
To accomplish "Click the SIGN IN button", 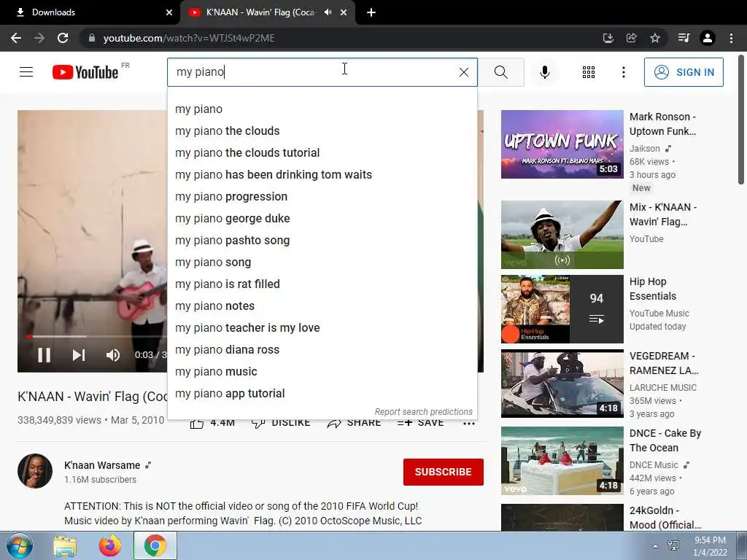I will pyautogui.click(x=684, y=72).
